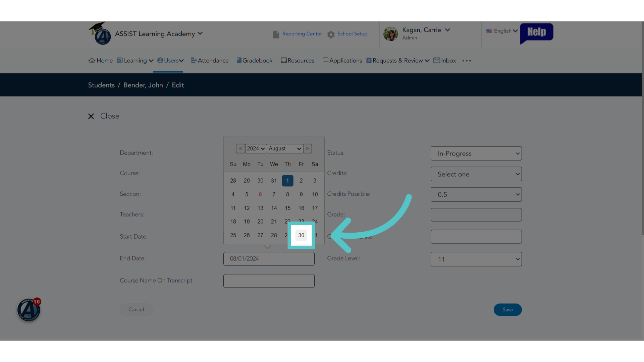644x362 pixels.
Task: Click Carrie Kagan's profile avatar
Action: pos(391,34)
